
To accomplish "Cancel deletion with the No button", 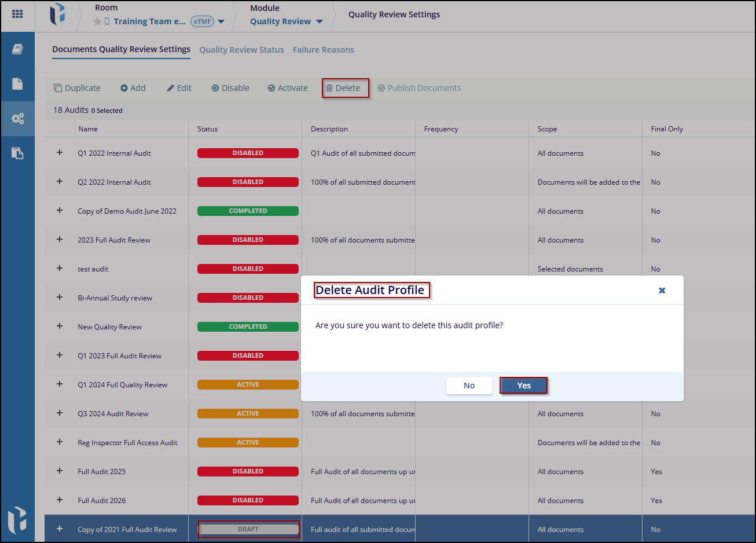I will pyautogui.click(x=469, y=386).
